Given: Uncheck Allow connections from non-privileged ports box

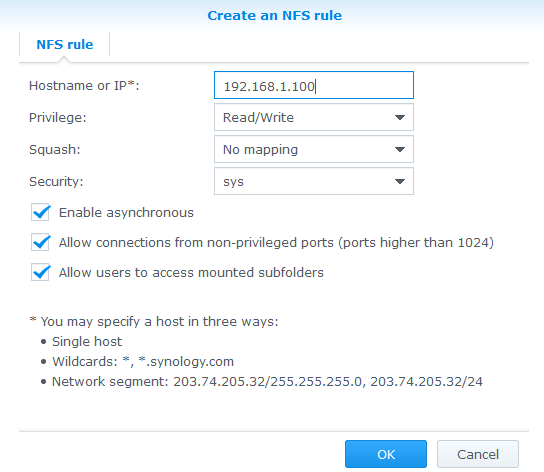Looking at the screenshot, I should [x=40, y=242].
